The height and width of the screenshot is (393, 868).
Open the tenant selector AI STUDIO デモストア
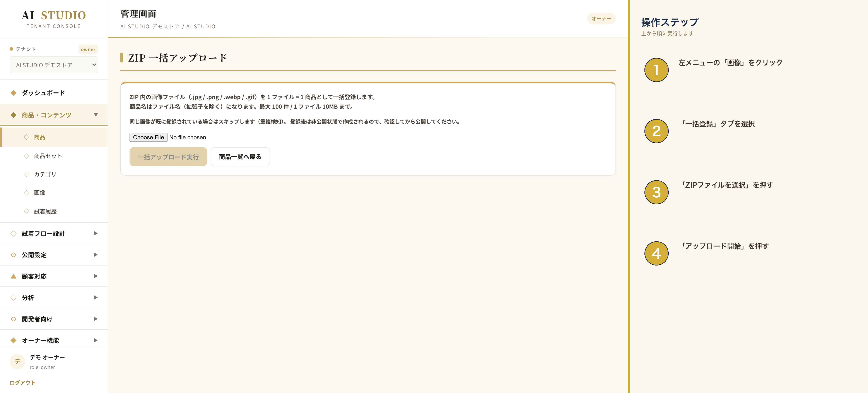[54, 65]
